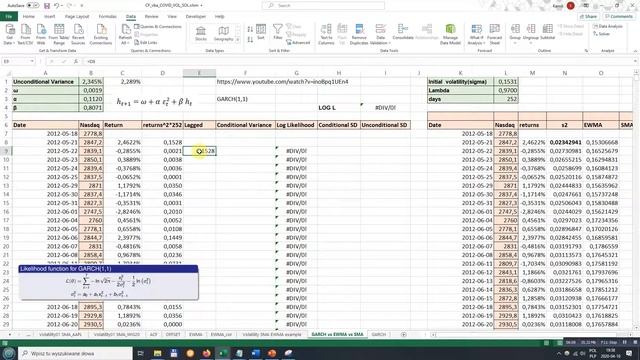640x360 pixels.
Task: Open Word from the taskbar
Action: [256, 353]
